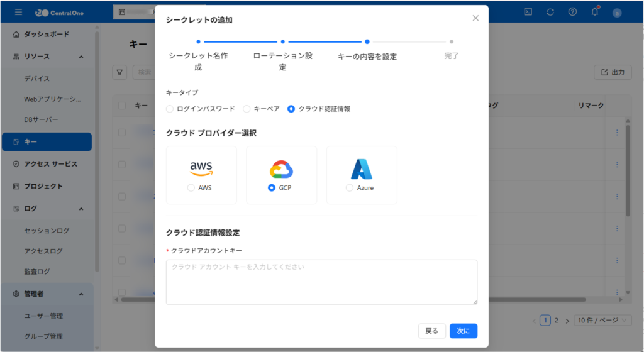Click the refresh icon in top bar
Viewport: 644px width, 352px height.
click(x=550, y=12)
